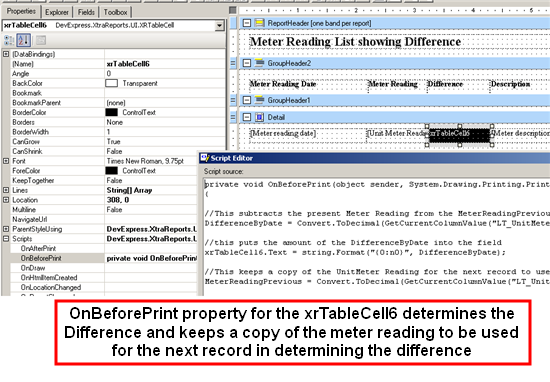Collapse the Scripts property group
The image size is (550, 382).
(x=6, y=239)
